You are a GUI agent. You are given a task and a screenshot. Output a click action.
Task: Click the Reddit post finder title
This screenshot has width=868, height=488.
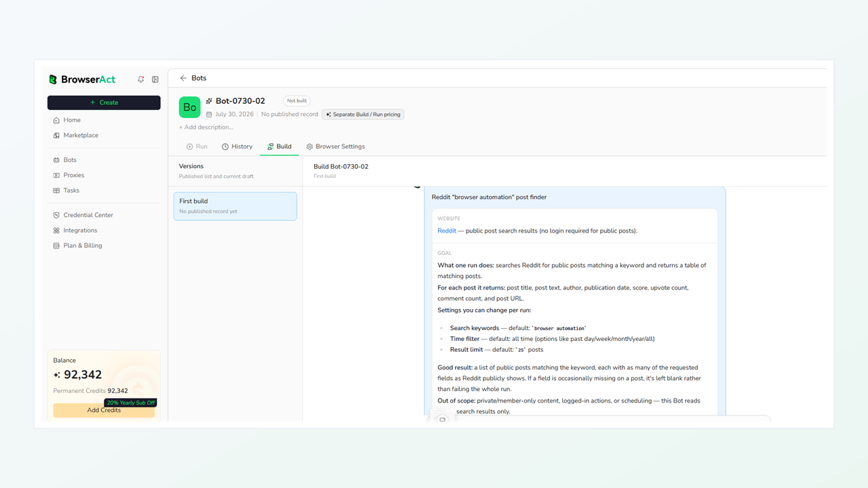point(489,197)
